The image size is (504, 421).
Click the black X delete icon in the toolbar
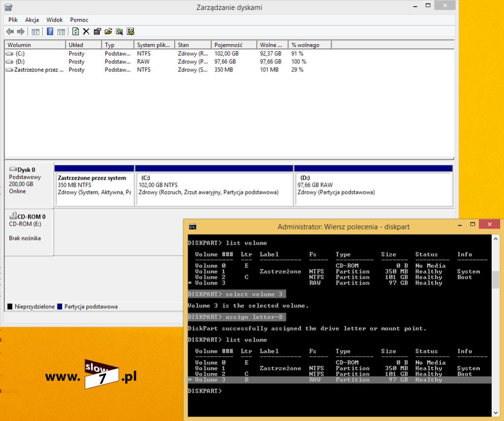pyautogui.click(x=86, y=32)
